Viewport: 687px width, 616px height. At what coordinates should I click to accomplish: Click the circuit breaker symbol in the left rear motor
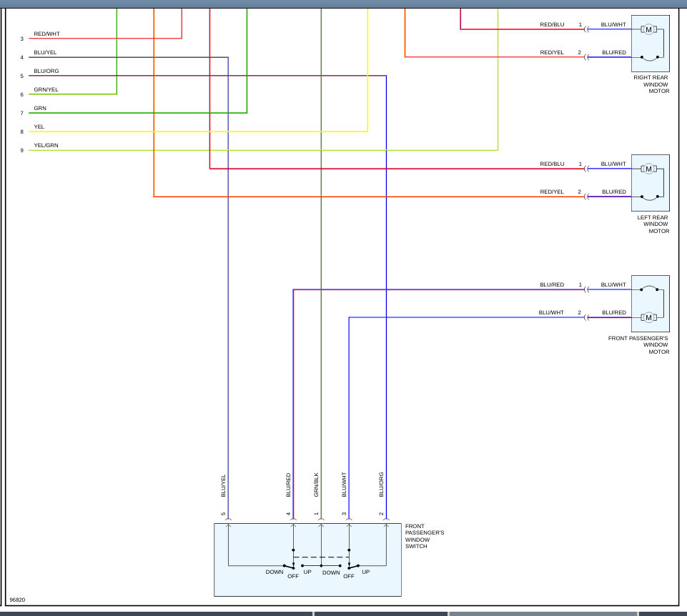pyautogui.click(x=650, y=197)
